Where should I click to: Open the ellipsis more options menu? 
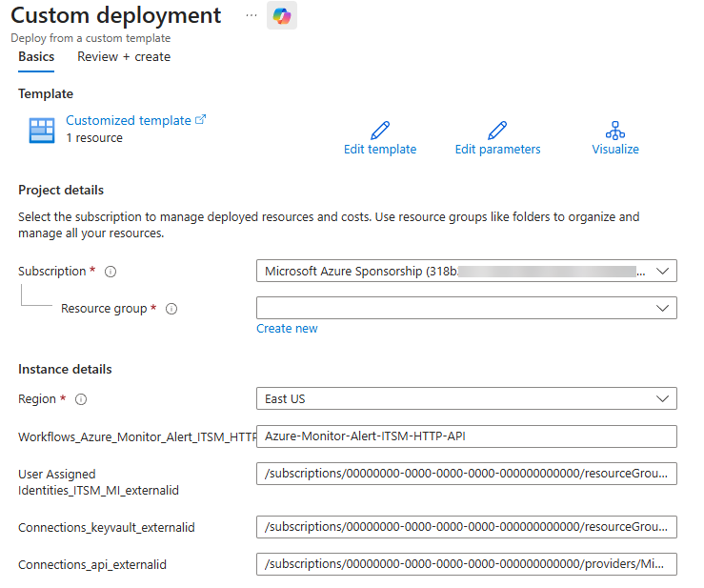click(251, 16)
